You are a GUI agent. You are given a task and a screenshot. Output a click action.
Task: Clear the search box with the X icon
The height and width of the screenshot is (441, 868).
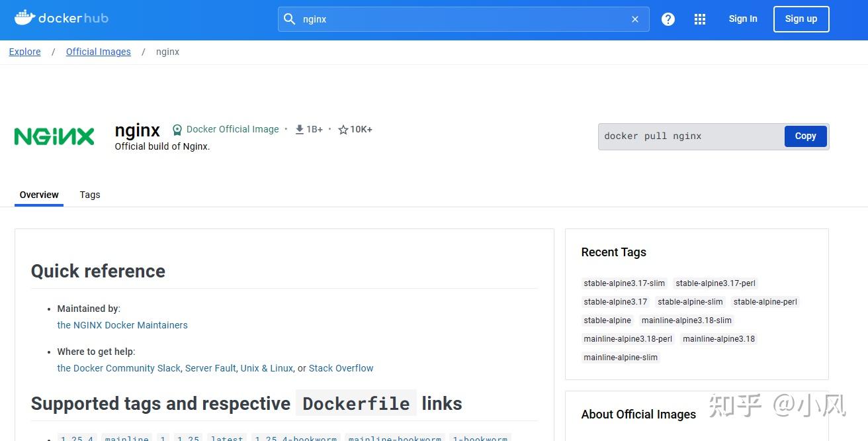(634, 19)
